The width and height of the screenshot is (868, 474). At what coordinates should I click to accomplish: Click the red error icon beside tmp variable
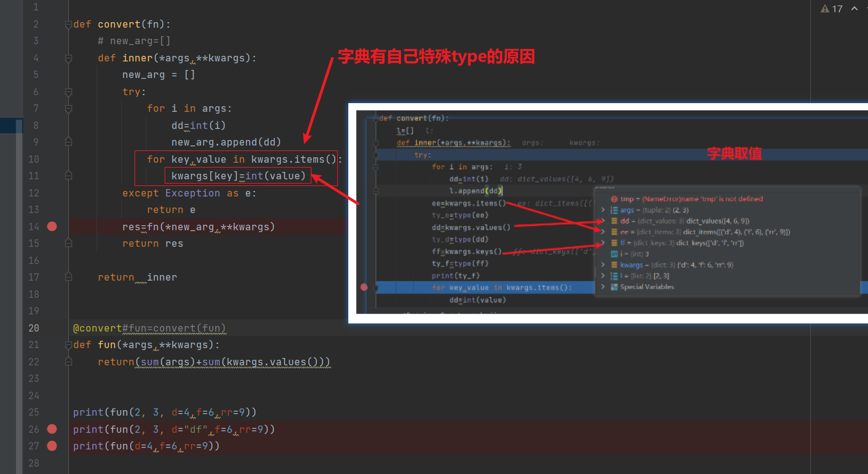pos(614,198)
